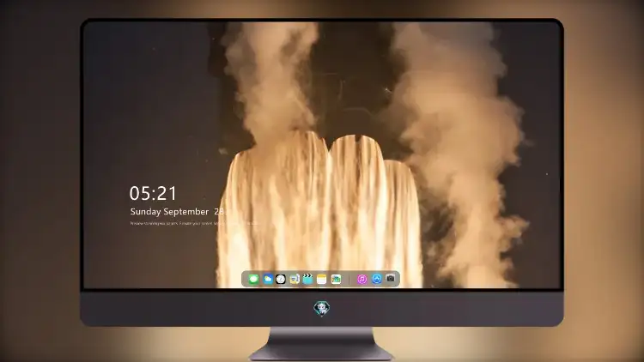This screenshot has height=362, width=644.
Task: Launch the yellow Contacts-style dock icon
Action: 294,279
